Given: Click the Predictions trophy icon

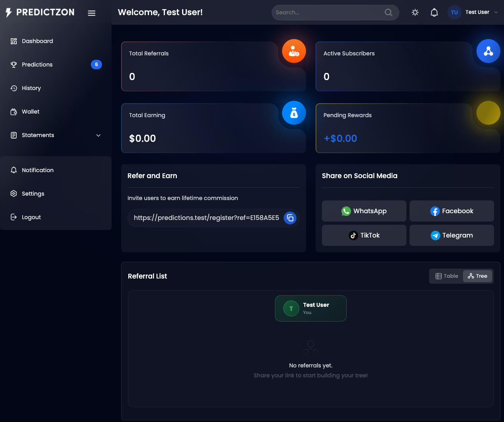Looking at the screenshot, I should tap(14, 65).
